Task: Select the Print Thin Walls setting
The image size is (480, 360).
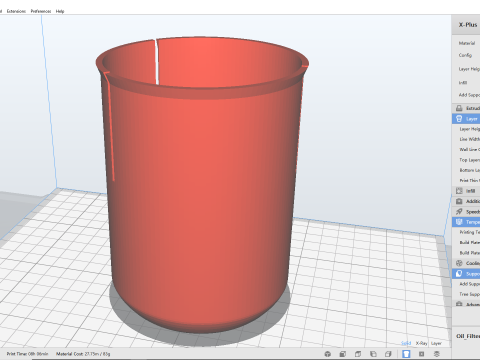Action: (469, 180)
